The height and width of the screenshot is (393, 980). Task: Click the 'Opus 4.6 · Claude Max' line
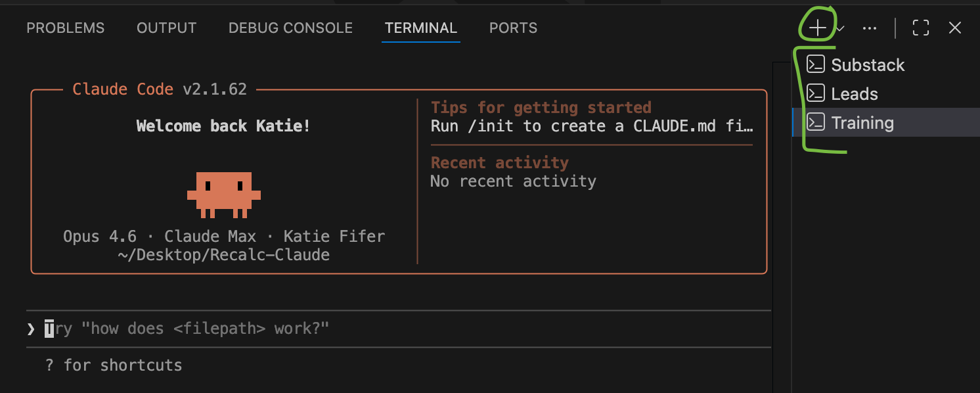(224, 237)
